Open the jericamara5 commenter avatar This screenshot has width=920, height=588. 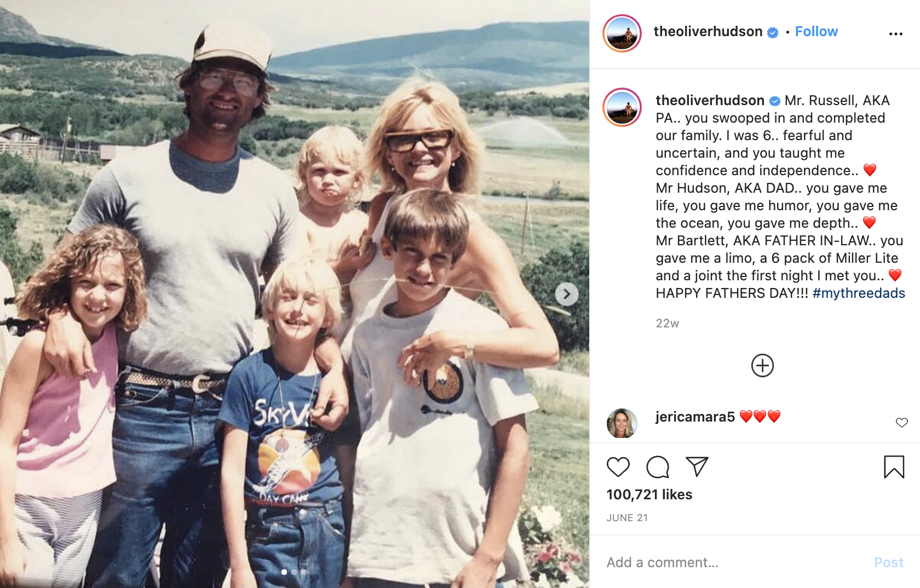622,423
